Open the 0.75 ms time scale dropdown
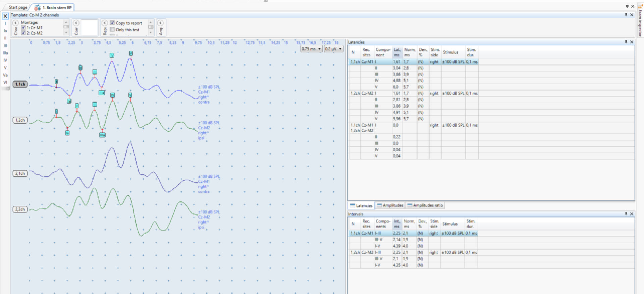 (311, 49)
